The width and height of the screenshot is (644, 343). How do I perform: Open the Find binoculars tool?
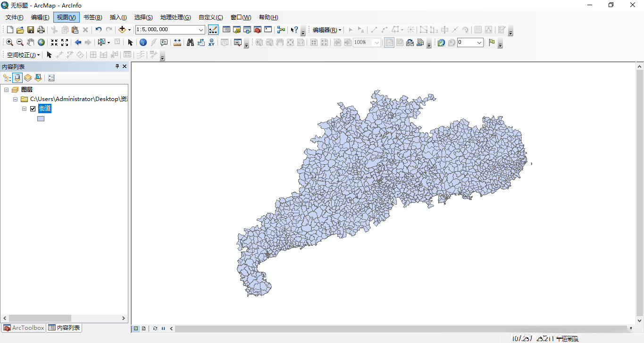point(190,42)
